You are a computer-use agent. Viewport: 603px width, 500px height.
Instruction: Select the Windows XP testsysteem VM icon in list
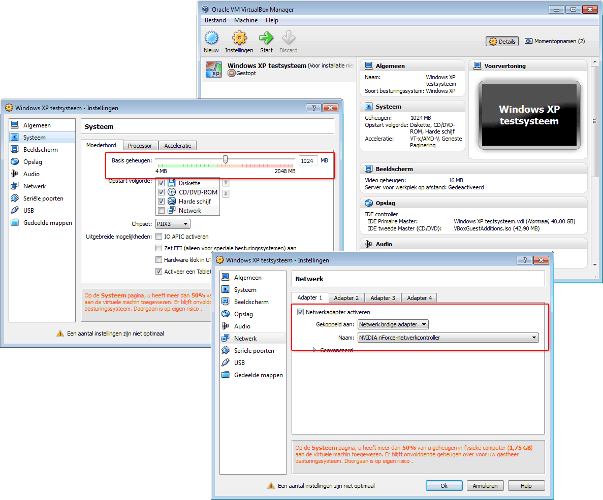tap(213, 69)
